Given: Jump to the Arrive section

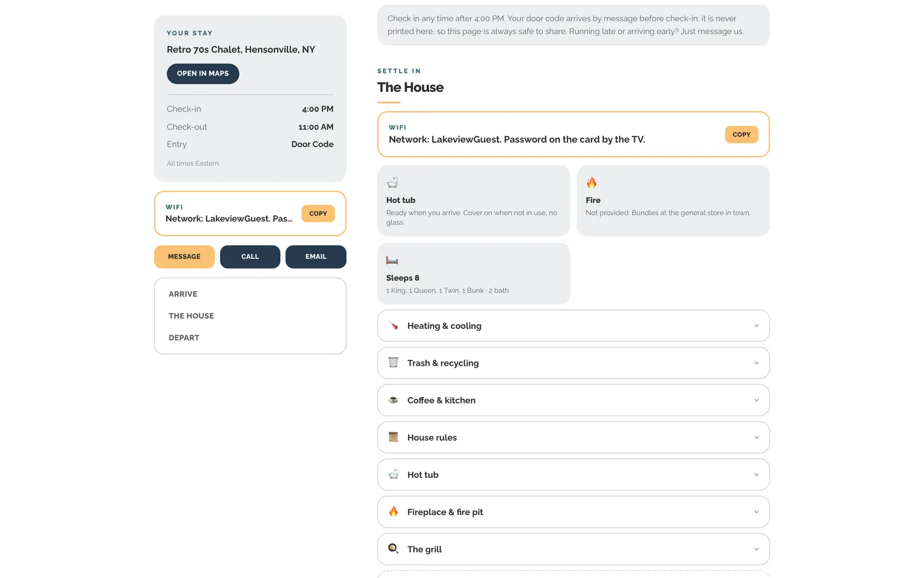Looking at the screenshot, I should coord(183,294).
